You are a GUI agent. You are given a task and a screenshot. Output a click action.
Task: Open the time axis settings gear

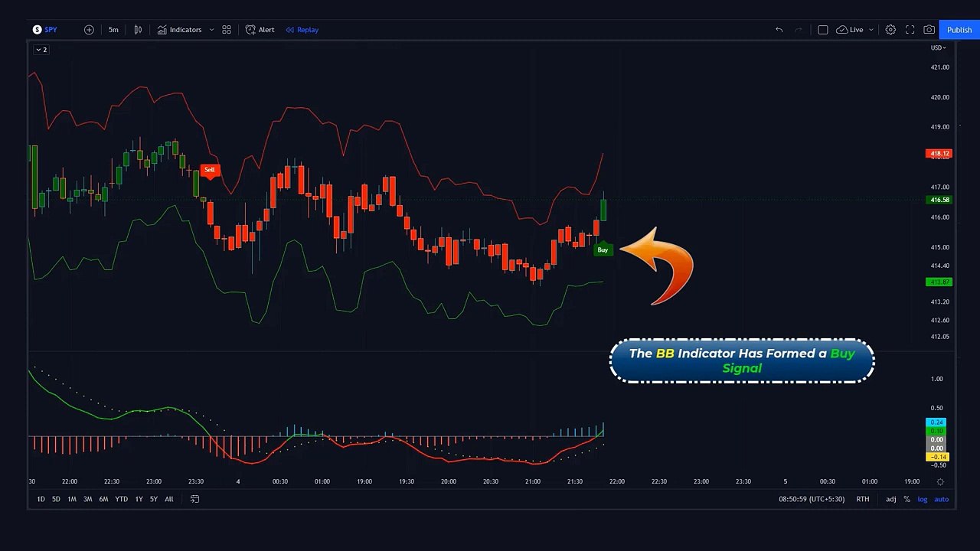pyautogui.click(x=940, y=481)
